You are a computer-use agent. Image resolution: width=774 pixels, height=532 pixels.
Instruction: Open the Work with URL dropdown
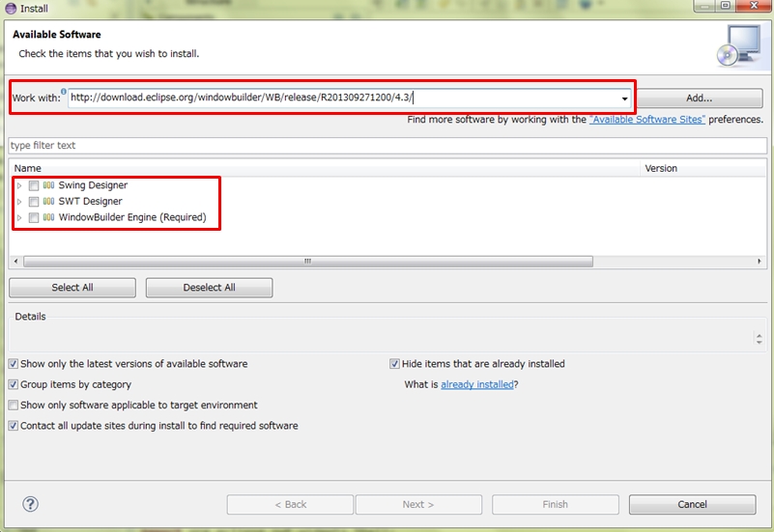point(624,98)
